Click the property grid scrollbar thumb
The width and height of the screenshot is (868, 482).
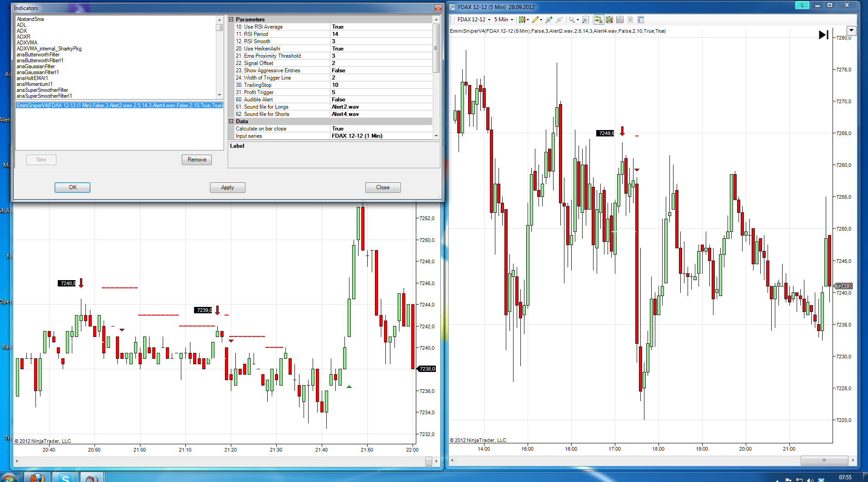pyautogui.click(x=436, y=48)
